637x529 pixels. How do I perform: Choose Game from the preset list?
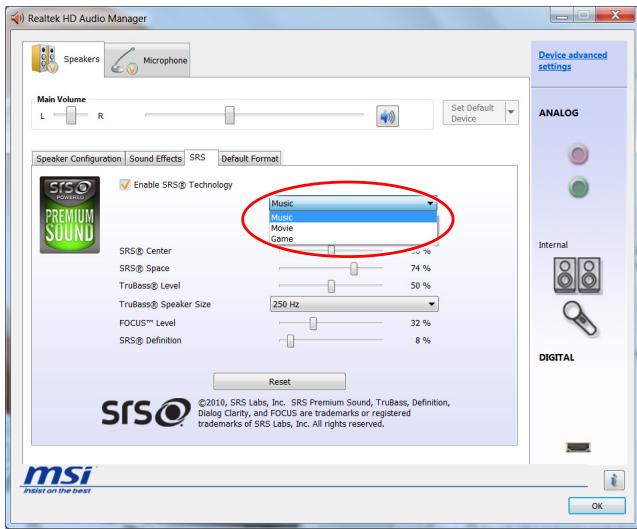pos(353,239)
